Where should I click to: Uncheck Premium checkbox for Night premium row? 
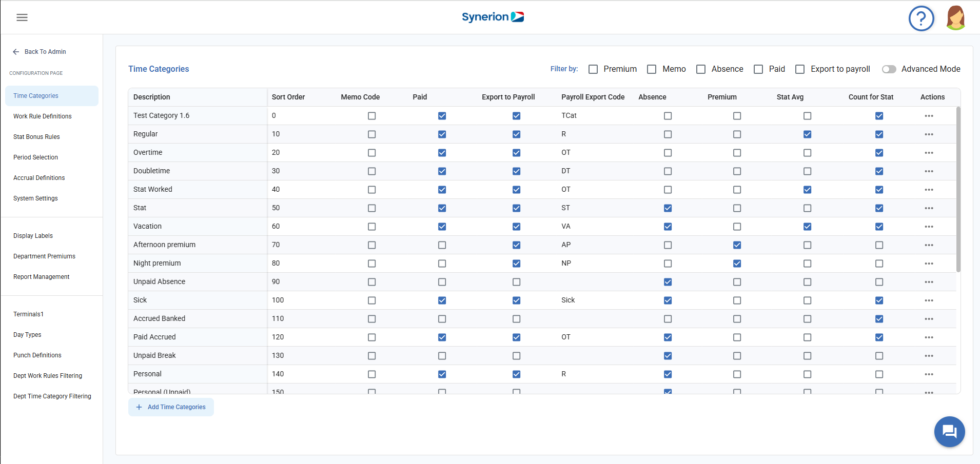click(737, 264)
